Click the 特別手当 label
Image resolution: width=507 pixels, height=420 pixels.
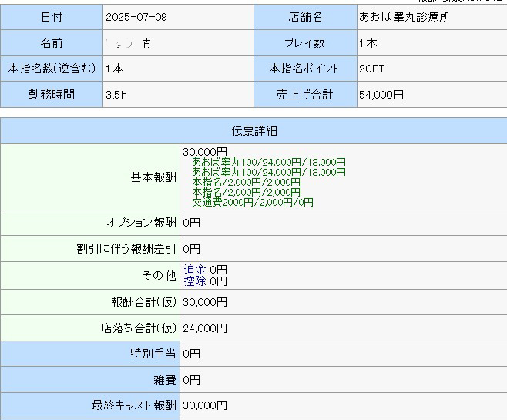click(x=153, y=354)
